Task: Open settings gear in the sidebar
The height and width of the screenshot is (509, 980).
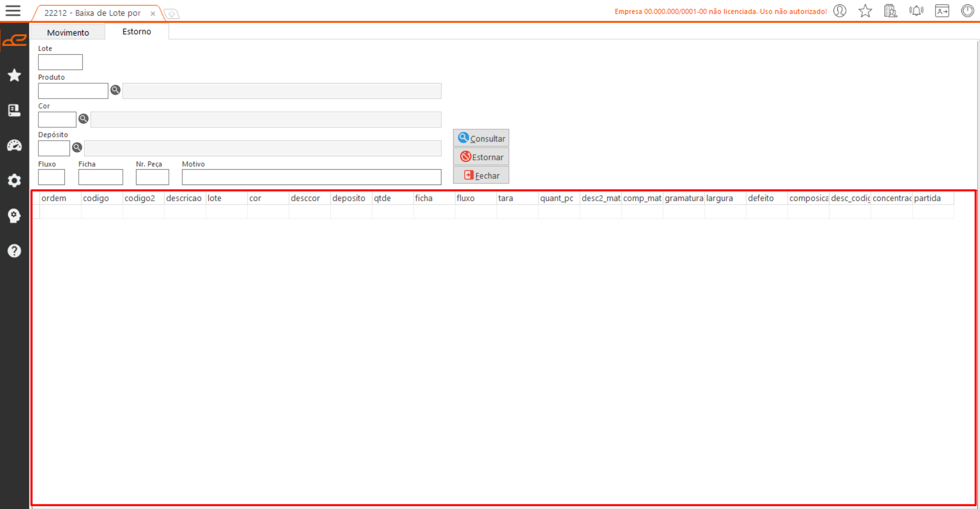Action: [14, 180]
